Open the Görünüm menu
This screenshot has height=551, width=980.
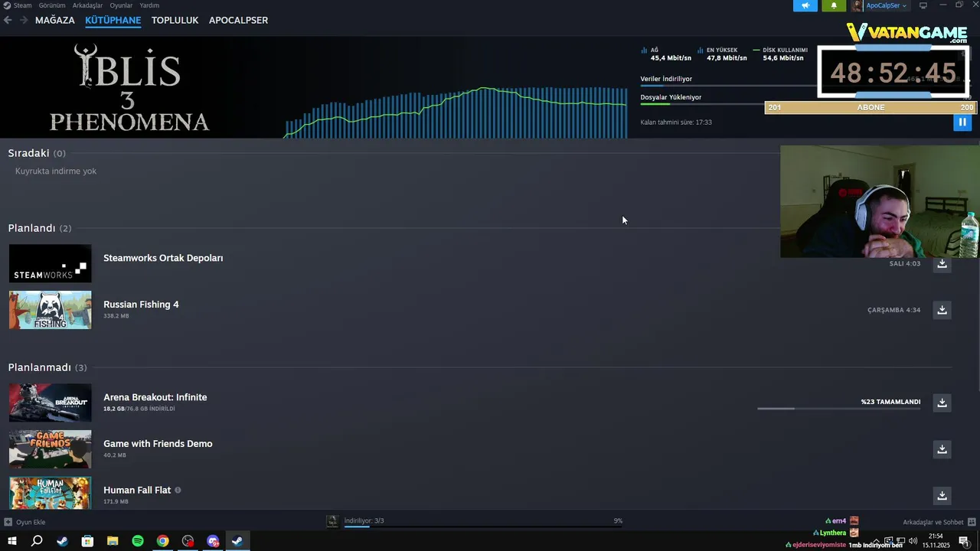coord(52,5)
